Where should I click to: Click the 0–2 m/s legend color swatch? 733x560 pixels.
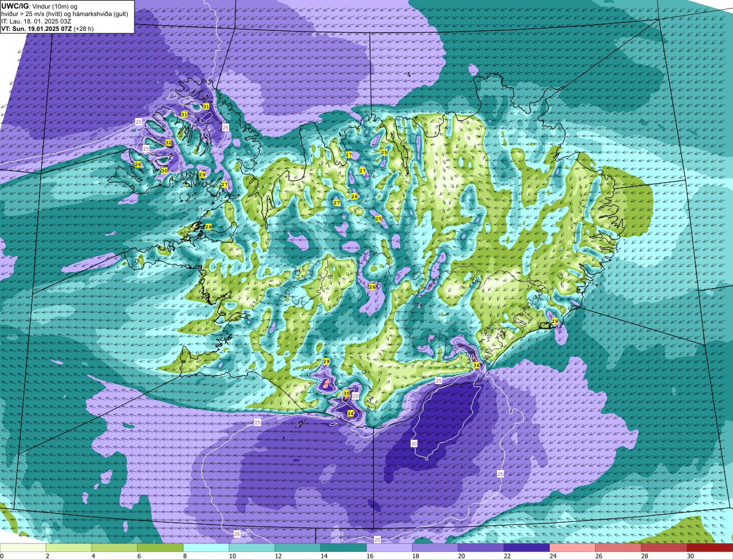[23, 548]
